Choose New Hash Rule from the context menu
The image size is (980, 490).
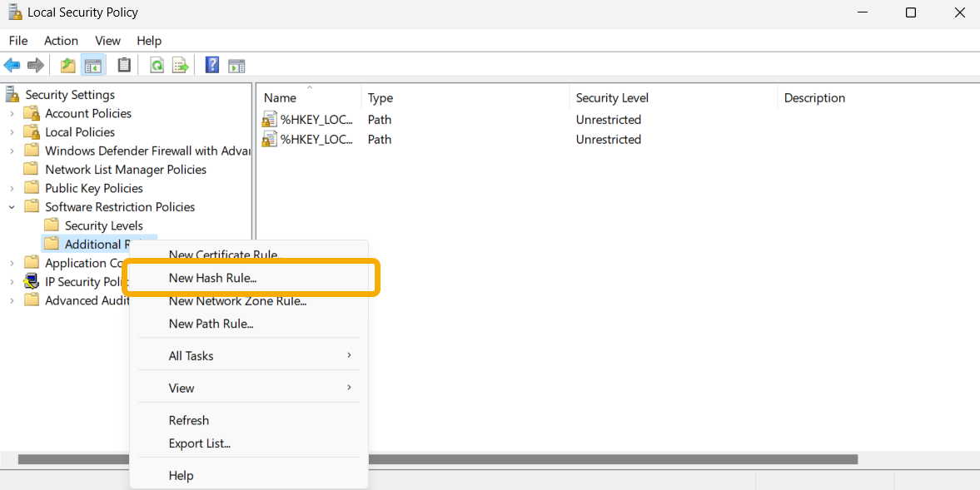pyautogui.click(x=211, y=278)
